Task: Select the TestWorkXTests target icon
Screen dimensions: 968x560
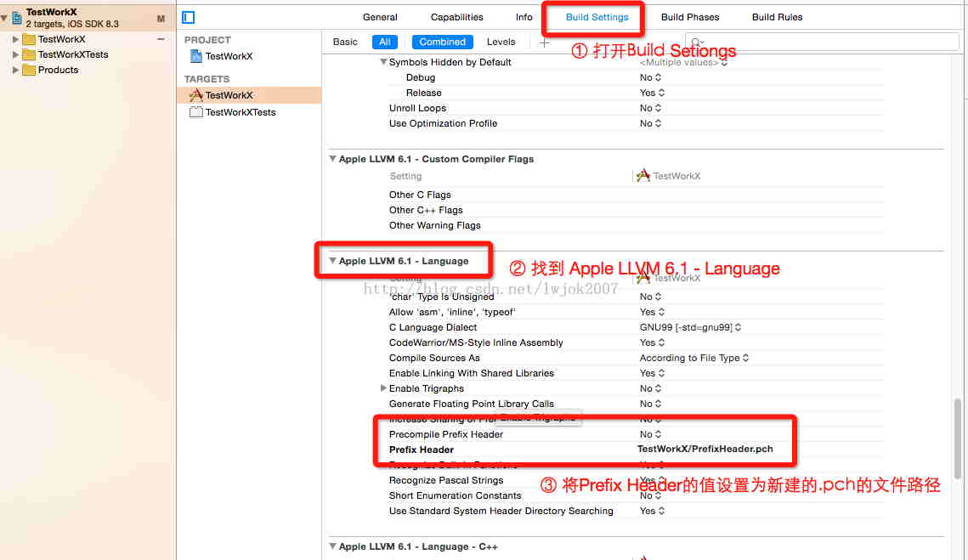Action: click(x=195, y=112)
